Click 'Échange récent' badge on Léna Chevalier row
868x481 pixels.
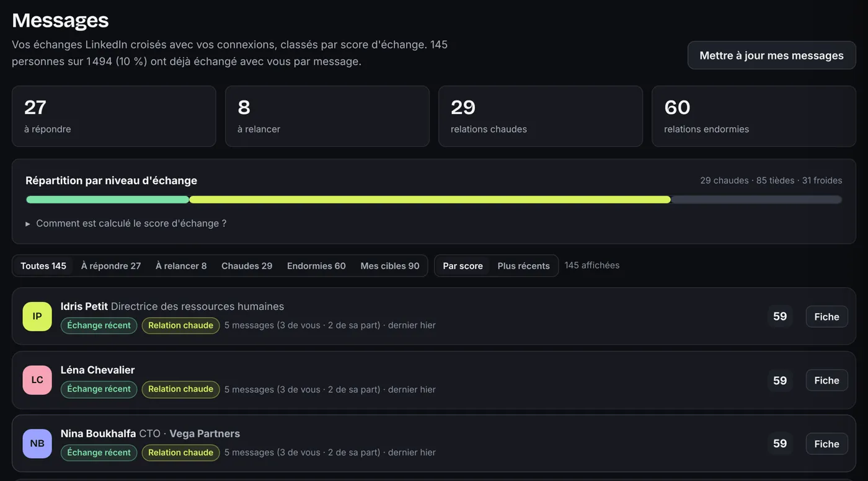[99, 389]
